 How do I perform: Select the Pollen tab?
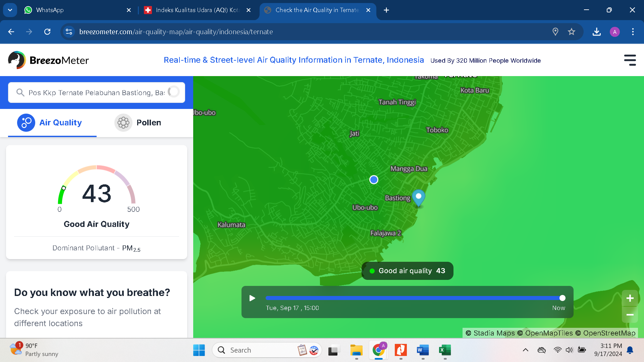(x=141, y=123)
